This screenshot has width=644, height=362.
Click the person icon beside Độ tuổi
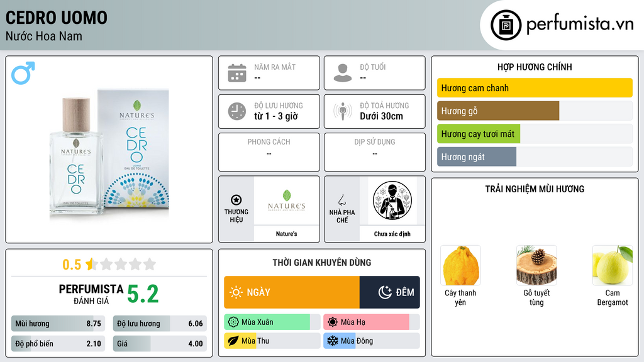point(343,73)
